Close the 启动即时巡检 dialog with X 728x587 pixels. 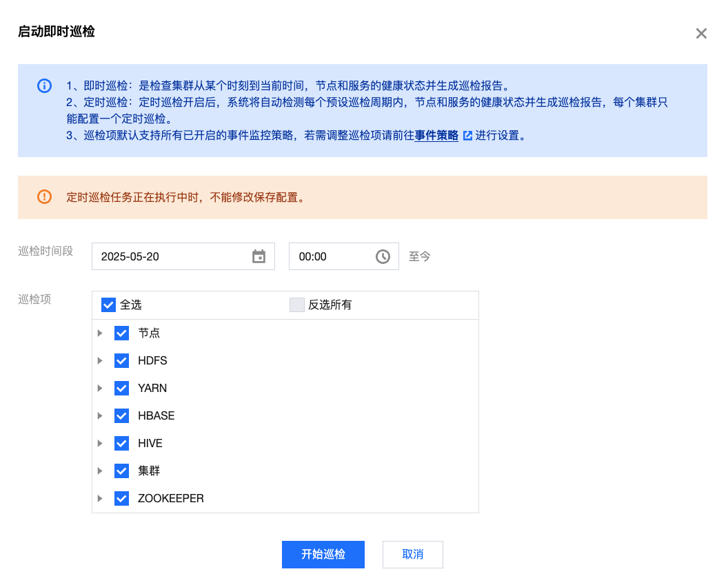click(701, 34)
